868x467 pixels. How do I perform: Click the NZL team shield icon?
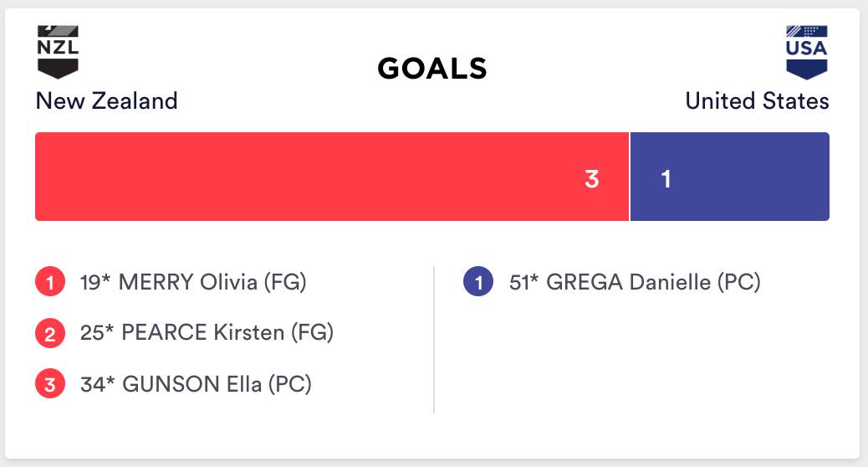click(58, 52)
